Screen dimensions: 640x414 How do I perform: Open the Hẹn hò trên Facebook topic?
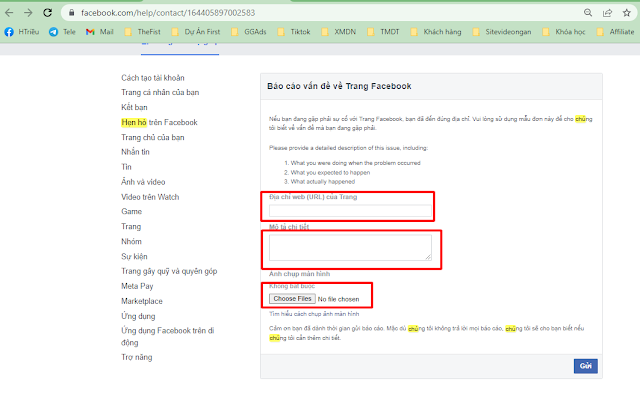coord(159,122)
